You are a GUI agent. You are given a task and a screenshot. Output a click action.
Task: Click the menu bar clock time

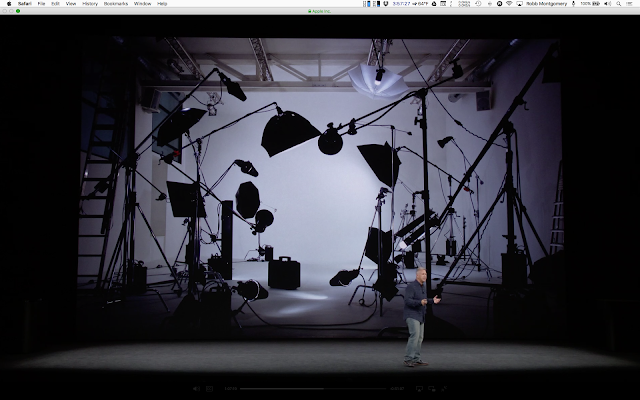[401, 4]
